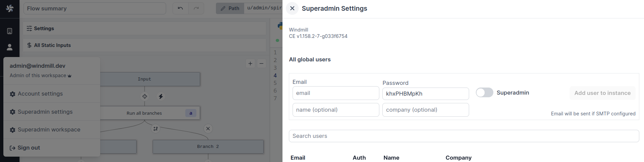
Task: Click the undo arrow icon
Action: click(x=181, y=8)
